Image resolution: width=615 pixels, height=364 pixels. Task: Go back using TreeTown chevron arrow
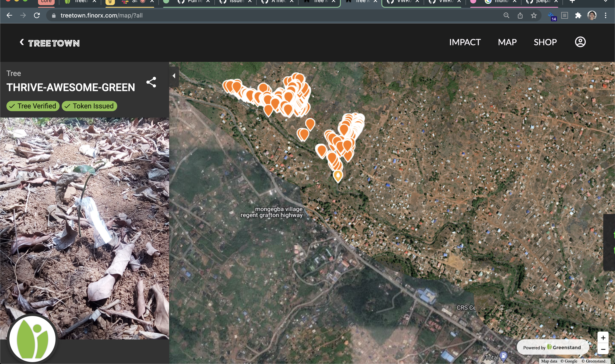tap(22, 42)
